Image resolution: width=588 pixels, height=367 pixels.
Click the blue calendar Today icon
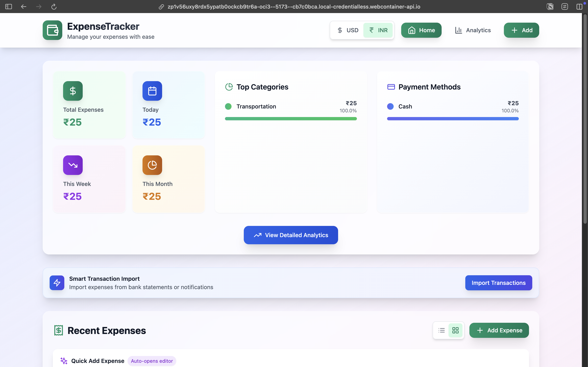(x=152, y=91)
